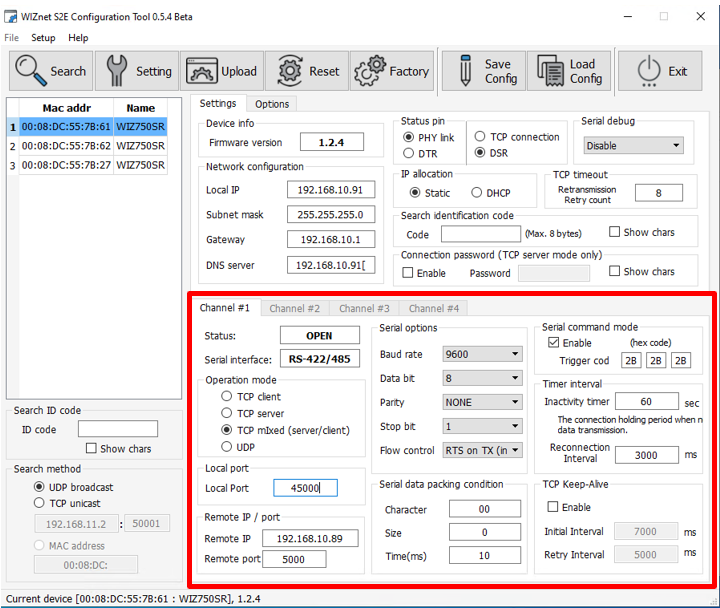Select device 00:08:DC:55:7B:27 in list
The image size is (720, 608).
[x=93, y=165]
